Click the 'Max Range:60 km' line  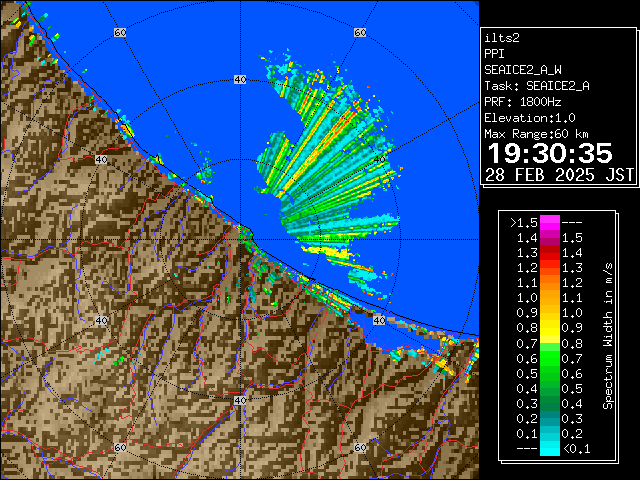point(536,134)
